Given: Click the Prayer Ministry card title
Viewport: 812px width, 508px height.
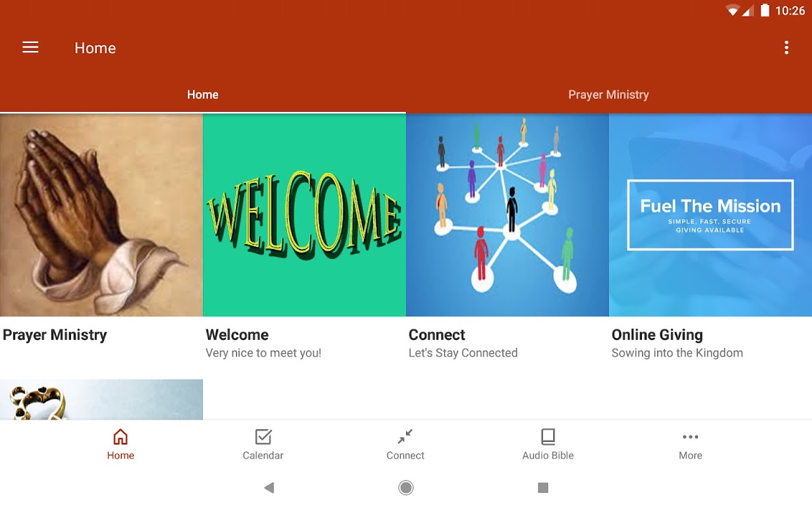Looking at the screenshot, I should pos(55,335).
